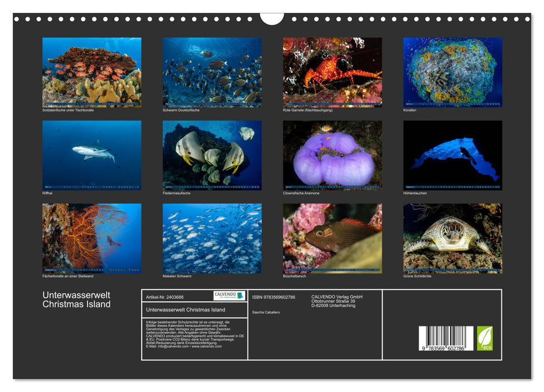Image resolution: width=544 pixels, height=392 pixels.
Task: Click boxed 'Unterwasserwelt Christmas Island' title
Action: coord(185,310)
